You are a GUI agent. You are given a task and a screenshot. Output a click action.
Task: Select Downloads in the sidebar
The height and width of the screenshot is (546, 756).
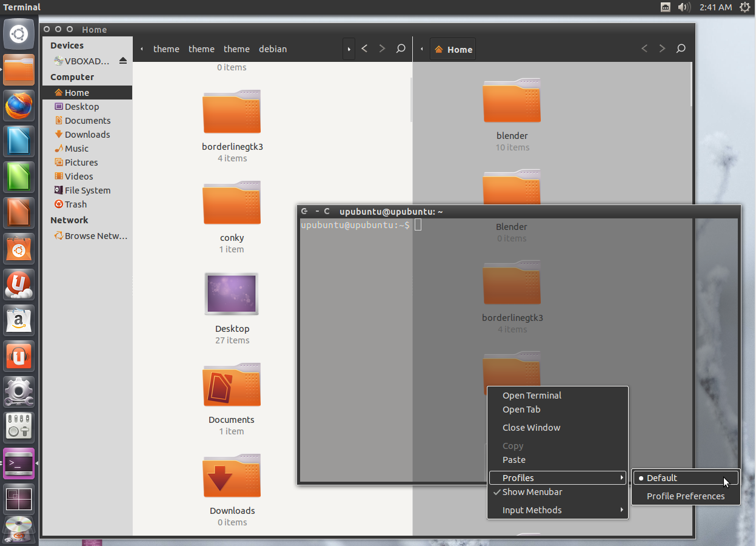pos(87,135)
